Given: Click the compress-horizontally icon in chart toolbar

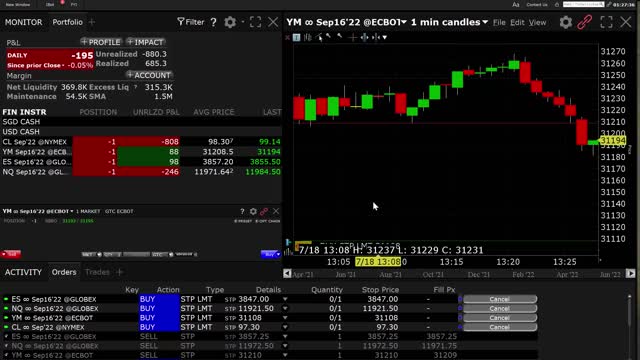Looking at the screenshot, I should click(376, 38).
